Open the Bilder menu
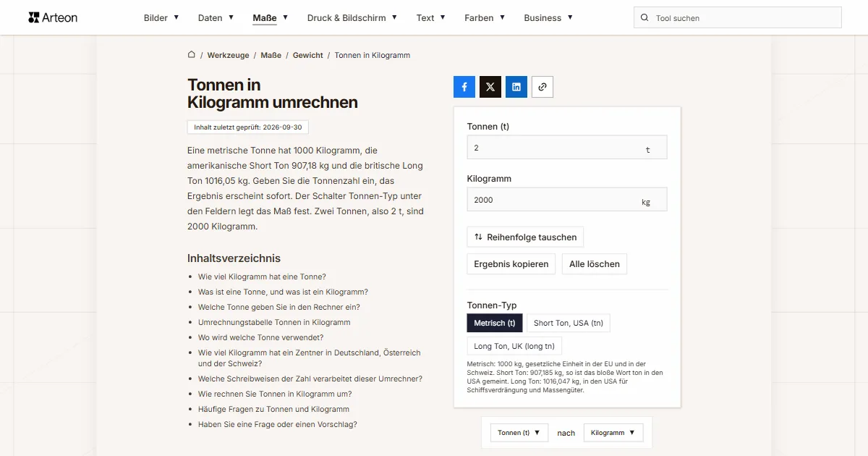868x456 pixels. click(x=161, y=18)
